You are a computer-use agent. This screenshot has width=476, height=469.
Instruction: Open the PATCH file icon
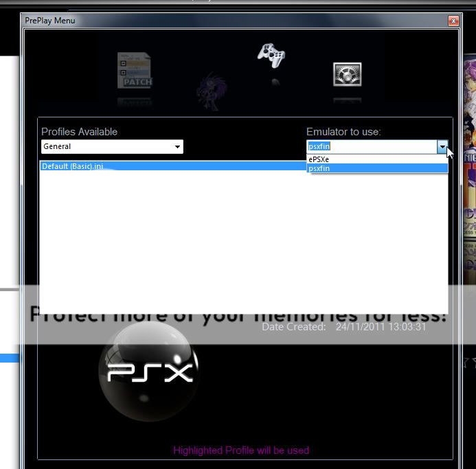(135, 71)
